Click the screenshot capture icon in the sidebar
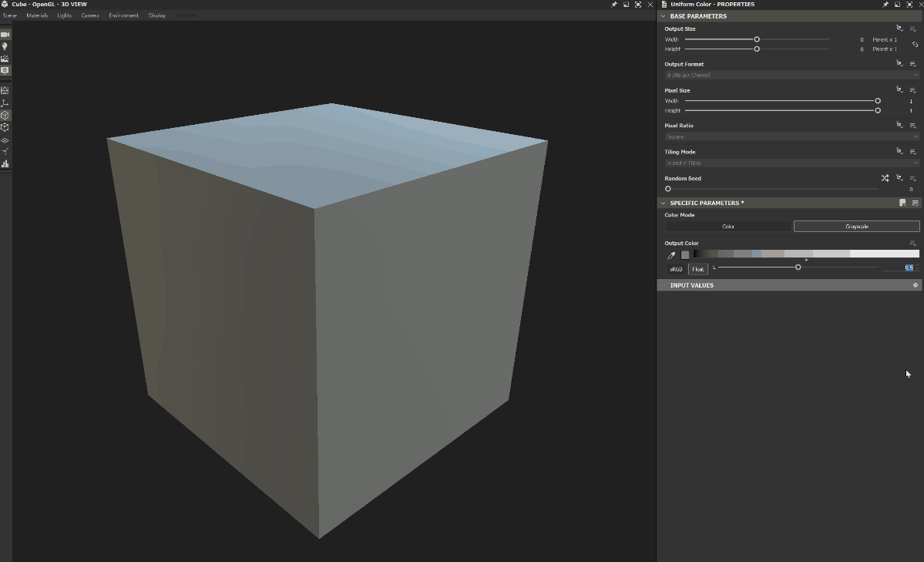 pyautogui.click(x=5, y=70)
